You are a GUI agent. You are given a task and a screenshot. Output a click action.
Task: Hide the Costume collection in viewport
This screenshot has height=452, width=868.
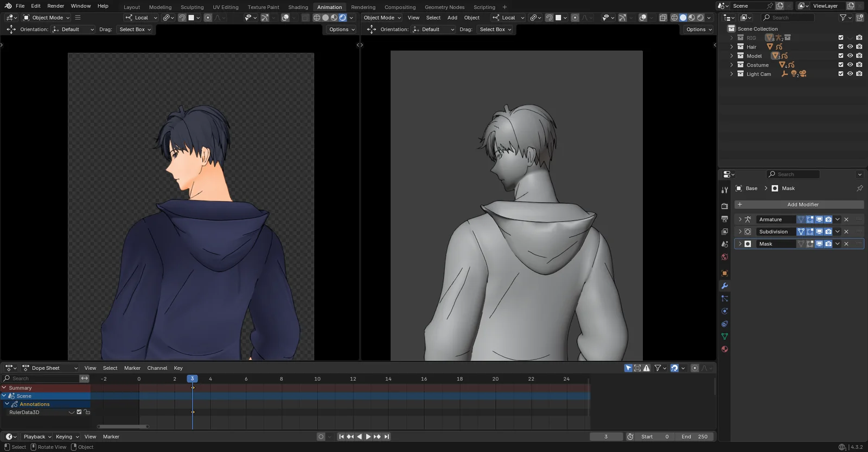pyautogui.click(x=850, y=65)
